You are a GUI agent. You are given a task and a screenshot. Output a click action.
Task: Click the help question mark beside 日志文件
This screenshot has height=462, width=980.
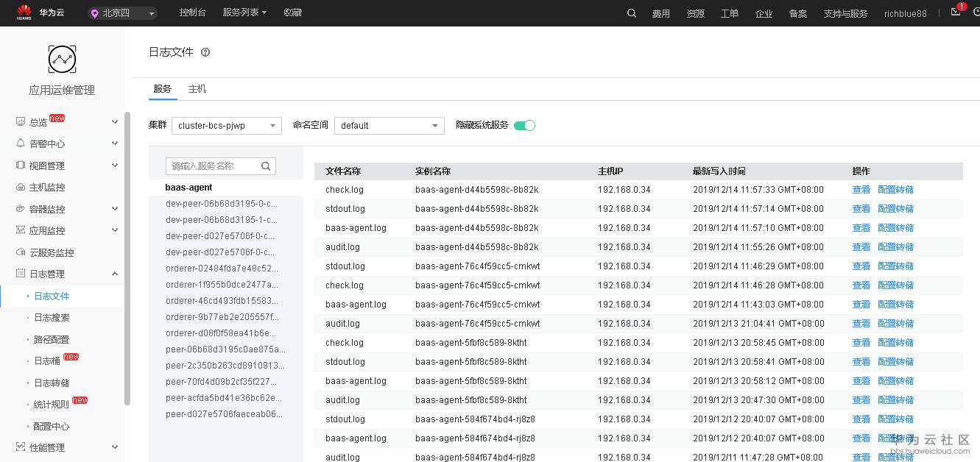point(205,52)
